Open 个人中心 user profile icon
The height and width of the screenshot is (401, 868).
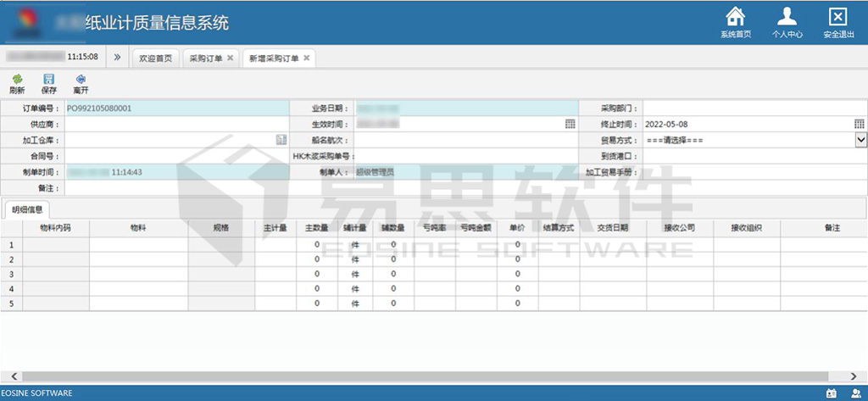pos(787,17)
